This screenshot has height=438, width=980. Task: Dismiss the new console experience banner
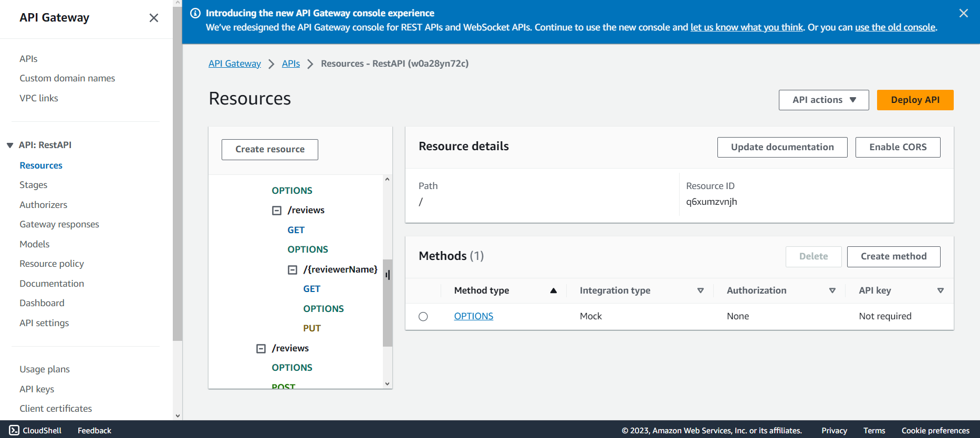(963, 13)
